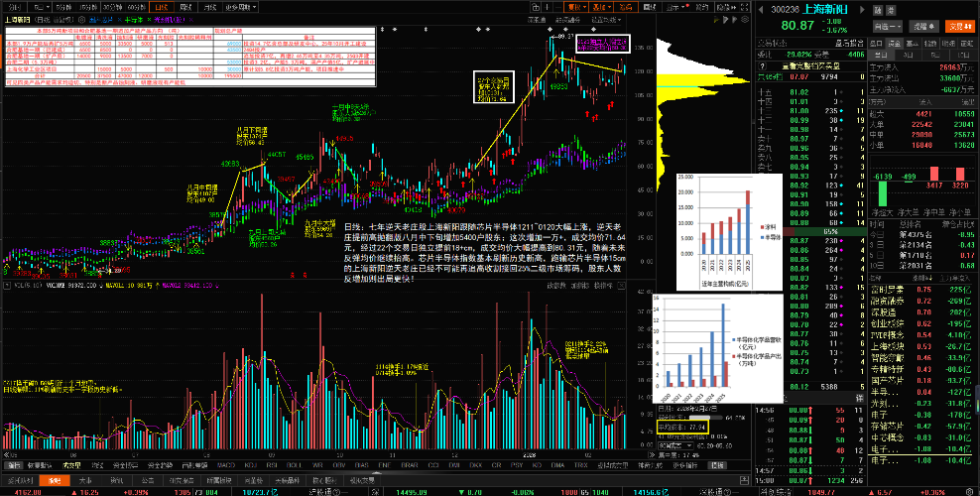Screen dimensions: 980x496
Task: Open chart settings gear beside 上海新阳 title
Action: click(82, 20)
